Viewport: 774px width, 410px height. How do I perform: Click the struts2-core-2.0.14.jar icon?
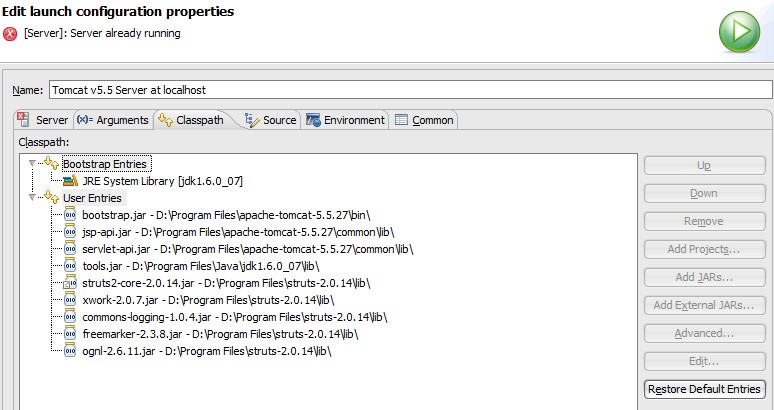pos(70,283)
